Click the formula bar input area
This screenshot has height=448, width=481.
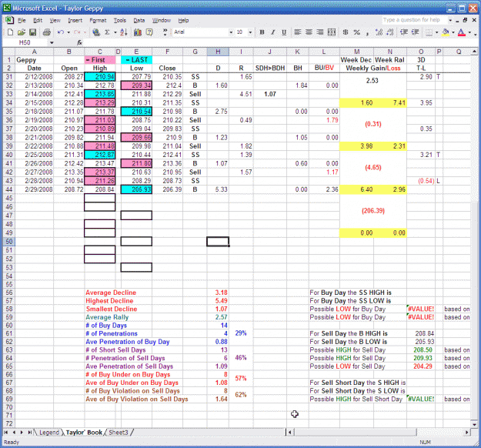(x=276, y=42)
